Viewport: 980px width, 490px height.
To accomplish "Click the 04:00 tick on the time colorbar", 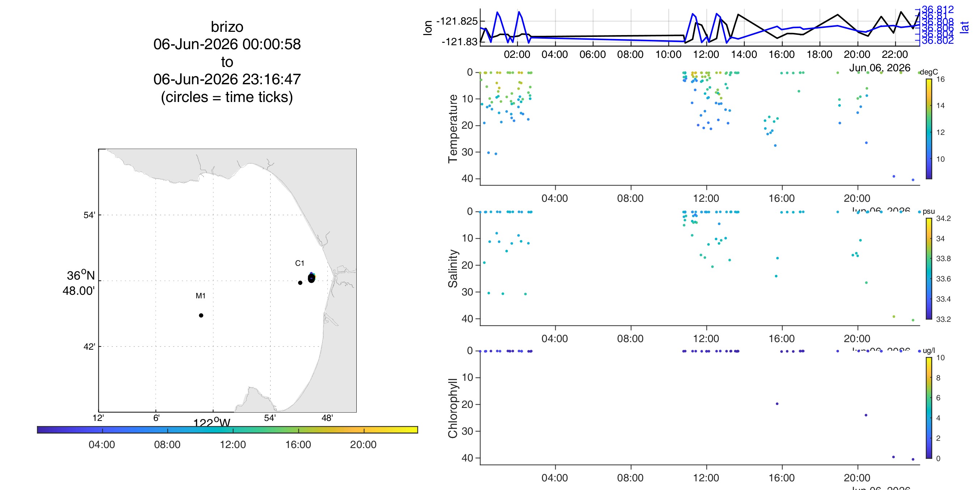I will [102, 444].
